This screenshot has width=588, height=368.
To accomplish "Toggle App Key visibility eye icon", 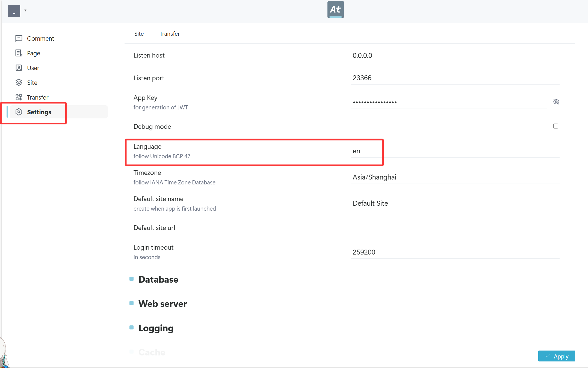I will [x=556, y=102].
